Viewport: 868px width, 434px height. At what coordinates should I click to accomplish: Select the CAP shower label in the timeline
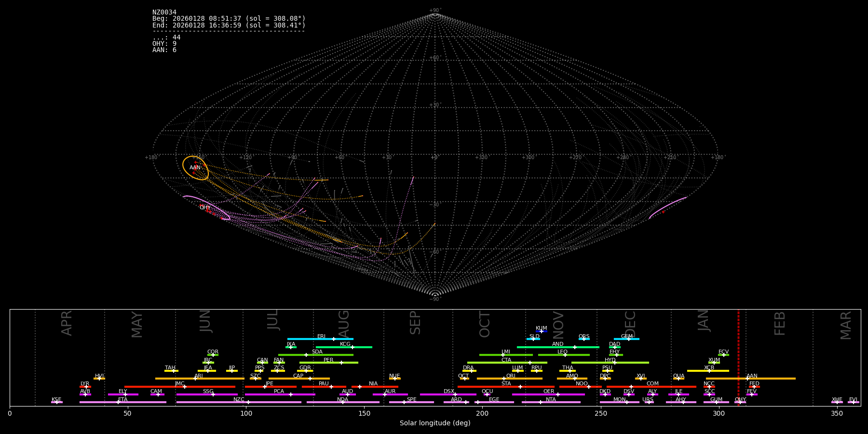(298, 376)
